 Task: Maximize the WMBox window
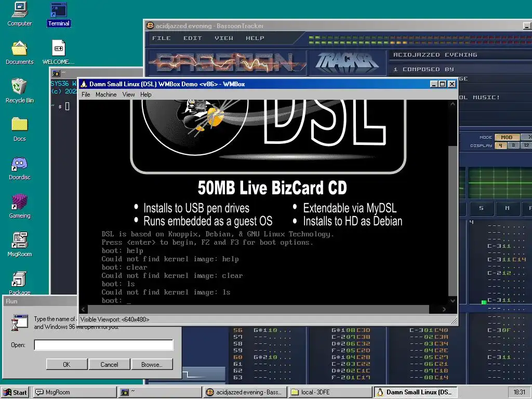click(443, 84)
